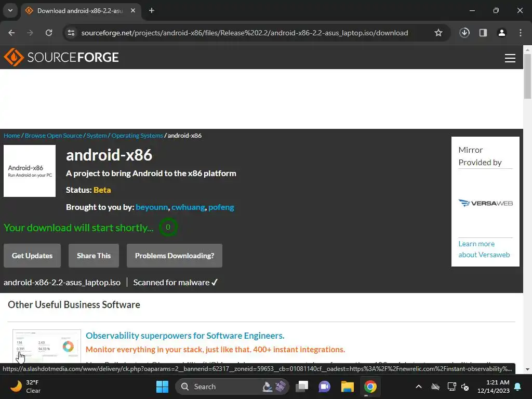The image size is (532, 399).
Task: Open the Chrome profile icon
Action: tap(502, 33)
